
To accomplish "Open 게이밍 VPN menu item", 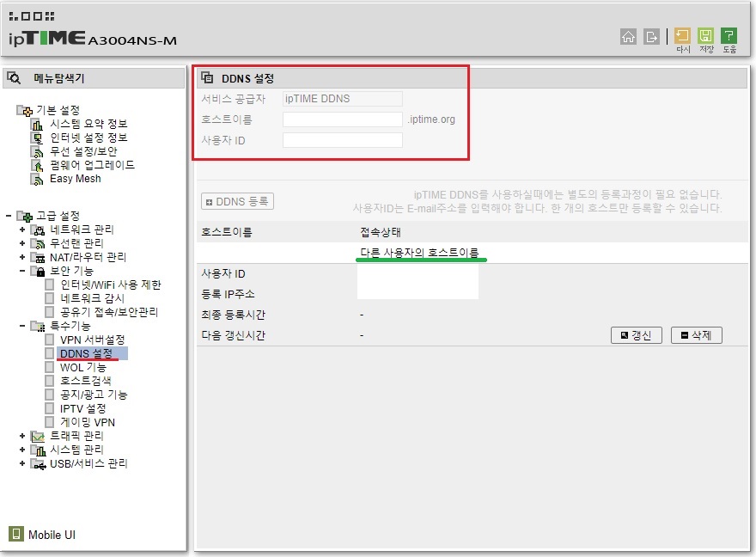I will point(88,422).
